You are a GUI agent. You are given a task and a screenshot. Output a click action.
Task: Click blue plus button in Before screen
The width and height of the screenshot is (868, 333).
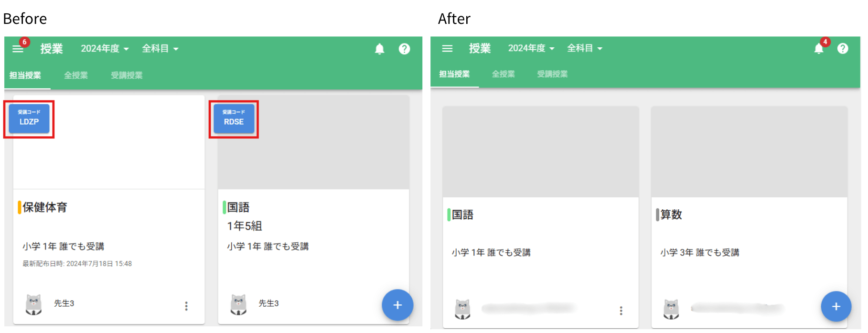pyautogui.click(x=397, y=305)
